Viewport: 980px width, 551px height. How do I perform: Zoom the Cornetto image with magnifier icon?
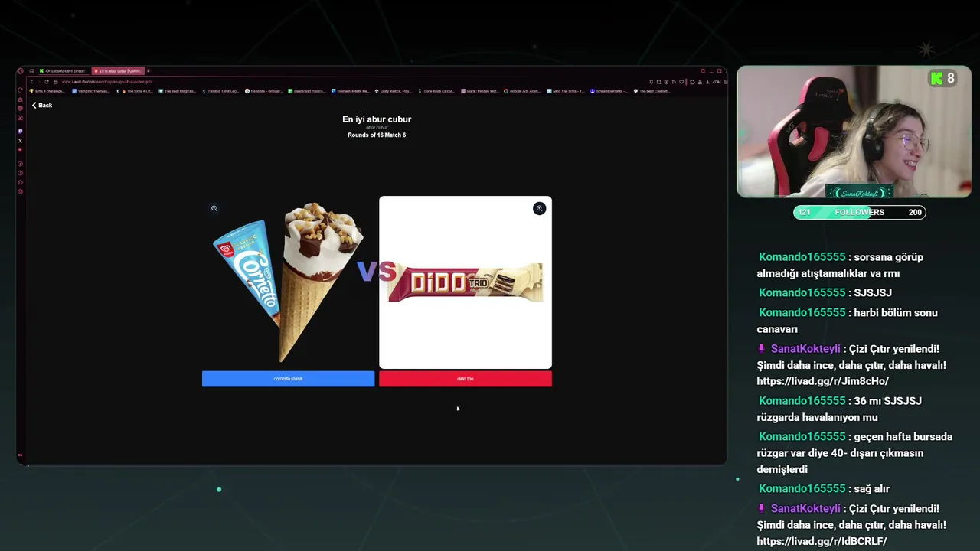tap(214, 208)
